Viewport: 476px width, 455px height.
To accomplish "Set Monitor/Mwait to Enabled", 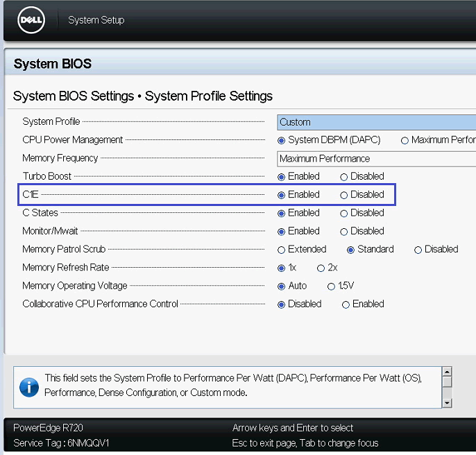I will pyautogui.click(x=282, y=232).
